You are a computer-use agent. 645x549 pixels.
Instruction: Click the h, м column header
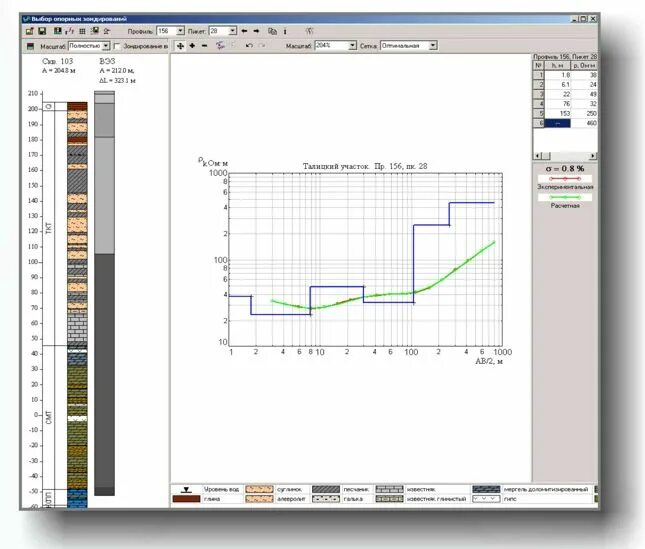tap(557, 65)
